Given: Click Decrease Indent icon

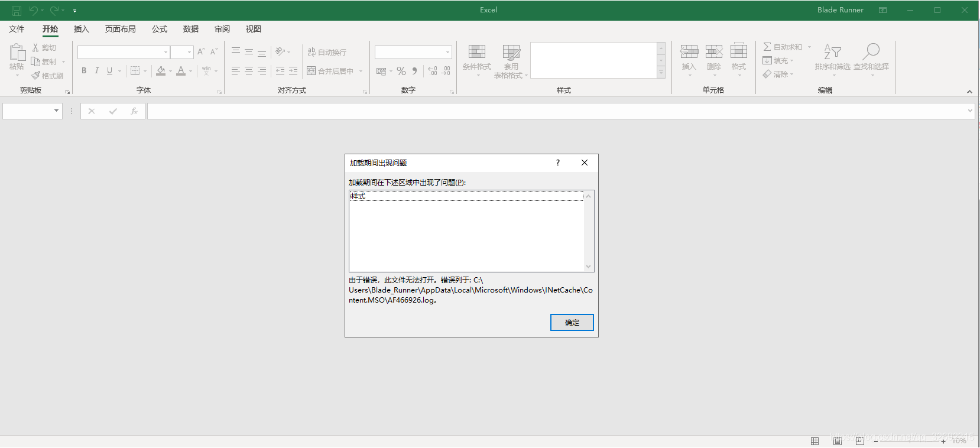Looking at the screenshot, I should click(x=280, y=71).
